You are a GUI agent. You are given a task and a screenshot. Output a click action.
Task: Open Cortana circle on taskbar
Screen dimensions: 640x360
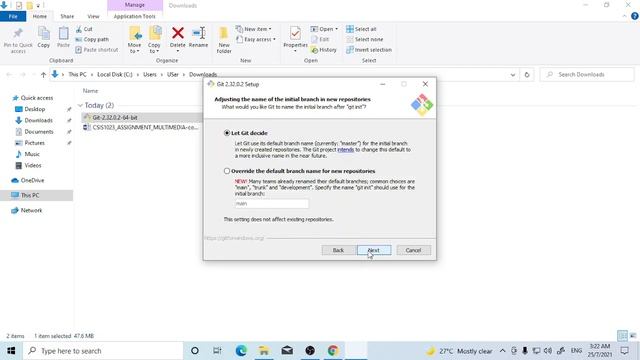(195, 351)
